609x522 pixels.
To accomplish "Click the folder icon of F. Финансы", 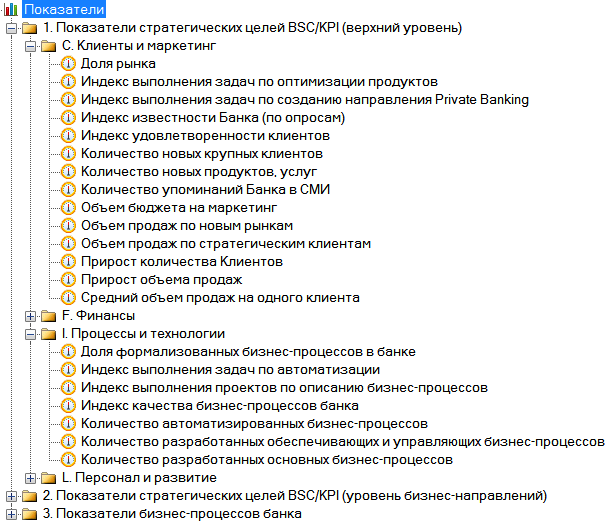I will 49,316.
